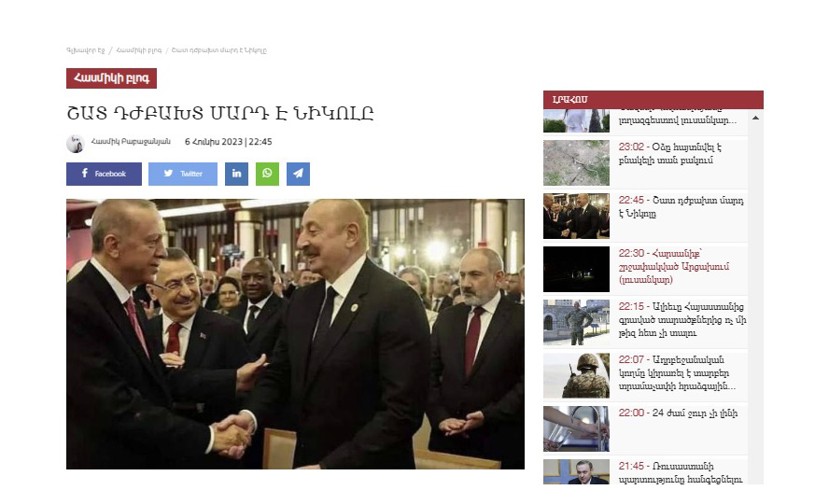Click author name Հասմիկ Բաբաջանյան
The width and height of the screenshot is (829, 504).
[x=131, y=142]
